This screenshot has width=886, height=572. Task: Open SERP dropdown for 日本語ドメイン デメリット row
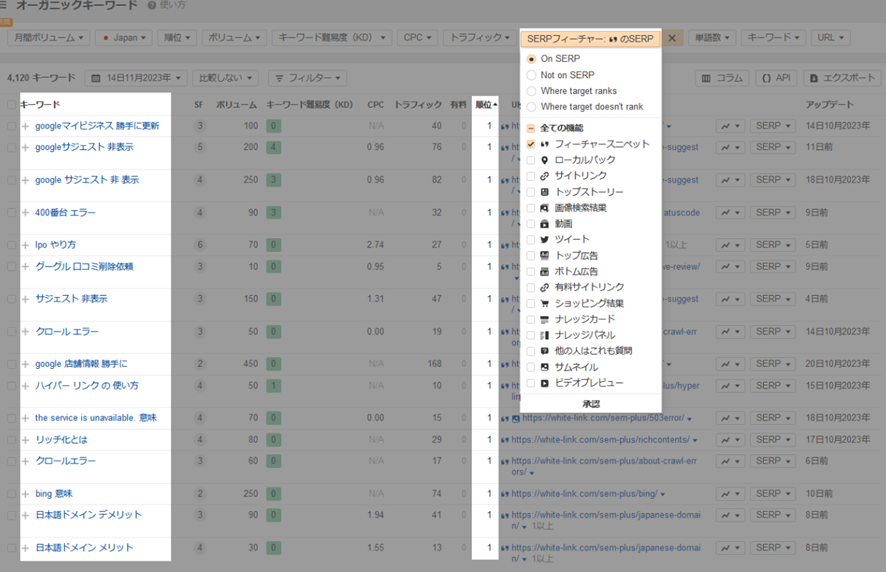click(x=773, y=515)
